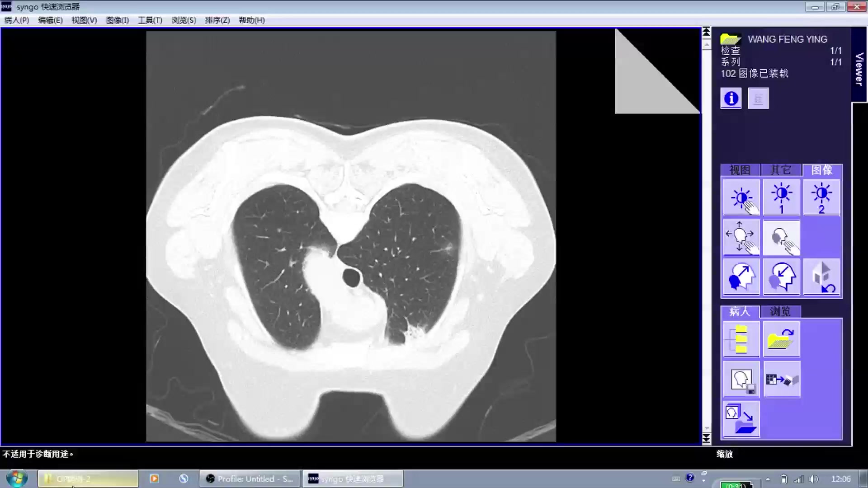868x488 pixels.
Task: Click the save image to disk icon
Action: point(741,380)
